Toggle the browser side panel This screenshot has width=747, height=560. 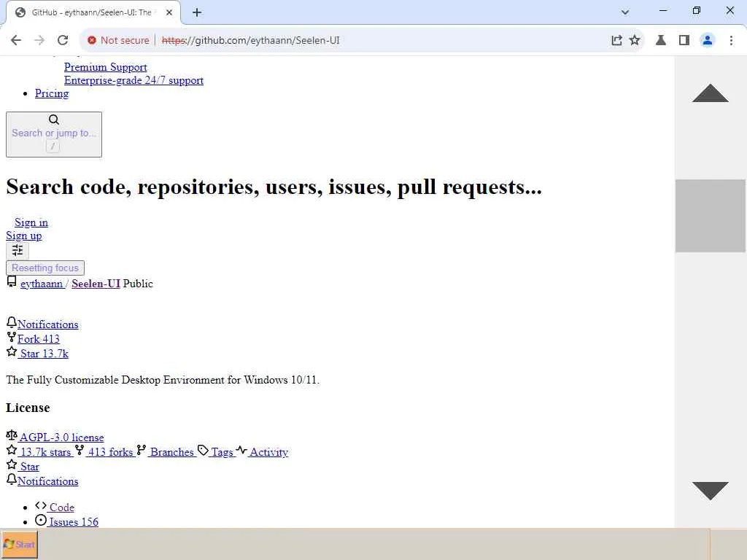coord(684,41)
